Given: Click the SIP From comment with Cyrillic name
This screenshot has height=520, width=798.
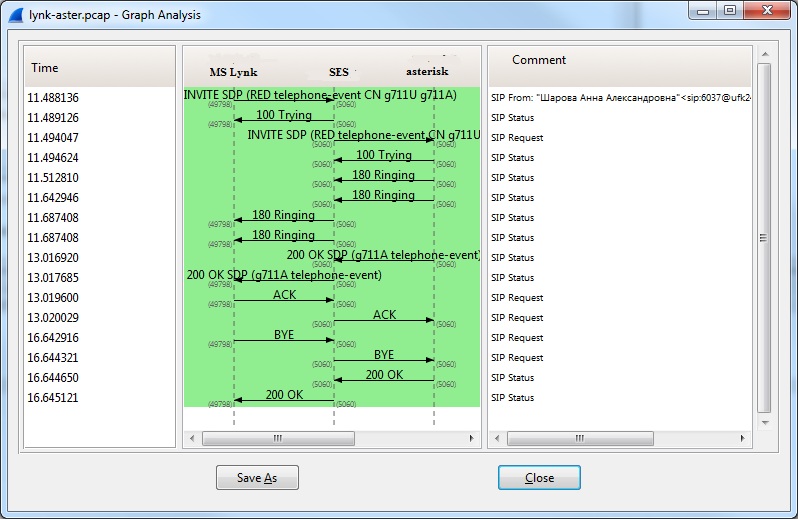Looking at the screenshot, I should pos(621,98).
